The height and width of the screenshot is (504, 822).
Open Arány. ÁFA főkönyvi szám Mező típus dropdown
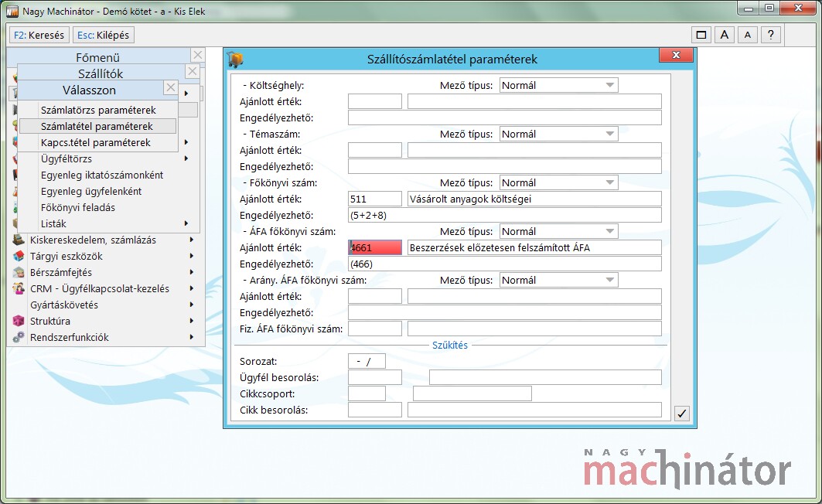559,281
